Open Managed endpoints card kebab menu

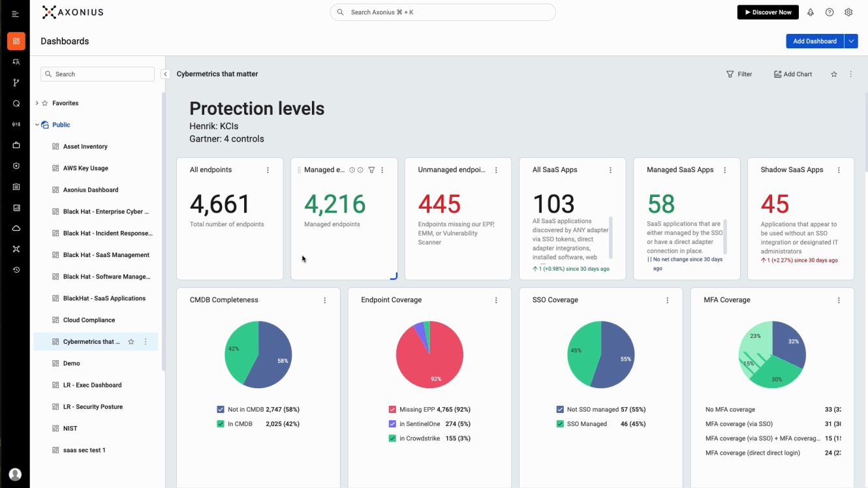382,170
